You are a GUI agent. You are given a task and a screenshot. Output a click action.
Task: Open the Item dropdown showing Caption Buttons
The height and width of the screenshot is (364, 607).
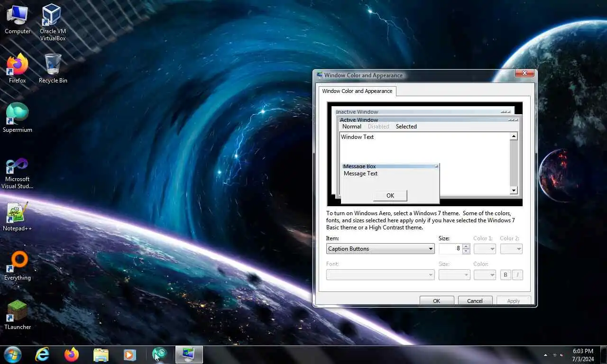(380, 249)
